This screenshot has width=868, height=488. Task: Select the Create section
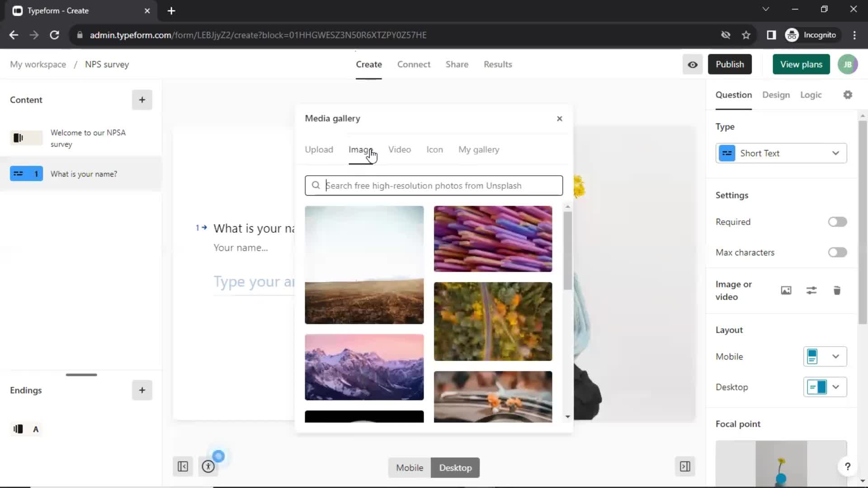point(368,64)
